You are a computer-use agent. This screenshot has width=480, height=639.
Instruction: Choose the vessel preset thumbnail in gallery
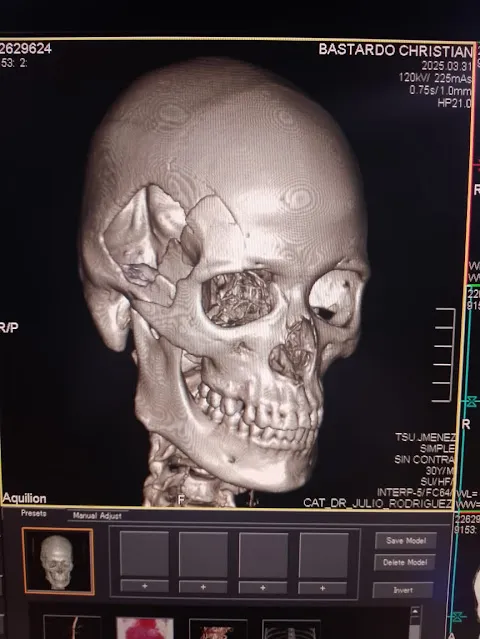pyautogui.click(x=72, y=628)
